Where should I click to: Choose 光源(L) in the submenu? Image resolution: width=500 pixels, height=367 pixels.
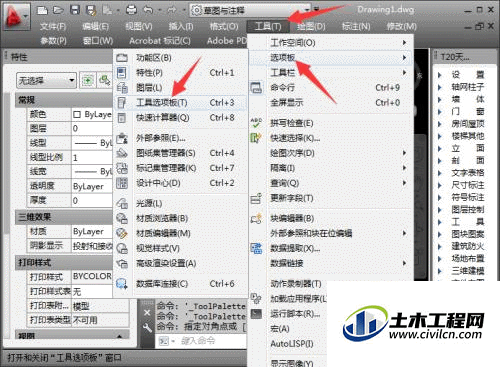click(181, 203)
